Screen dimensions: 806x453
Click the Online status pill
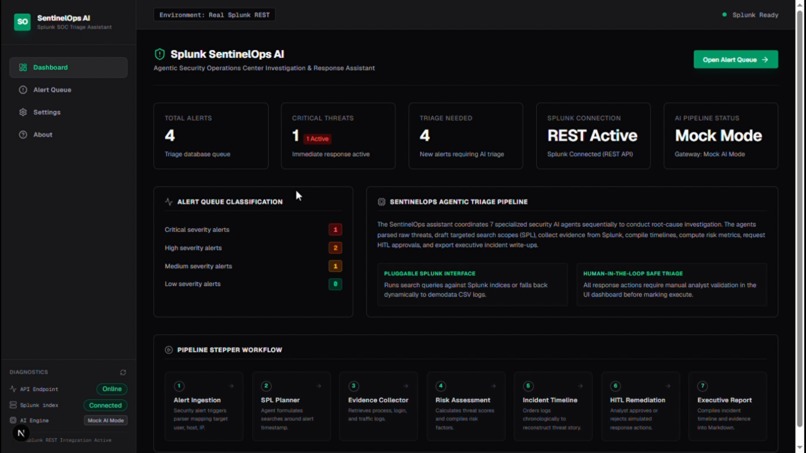pyautogui.click(x=112, y=389)
